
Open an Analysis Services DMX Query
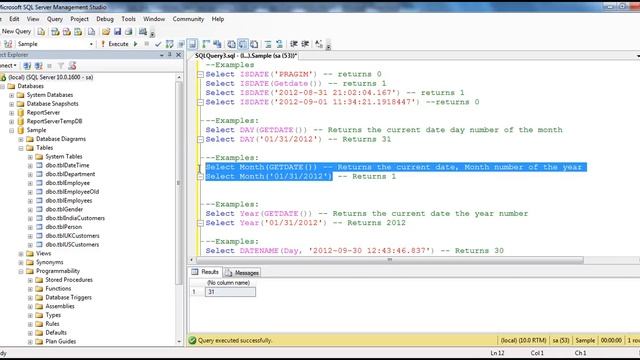coord(67,32)
